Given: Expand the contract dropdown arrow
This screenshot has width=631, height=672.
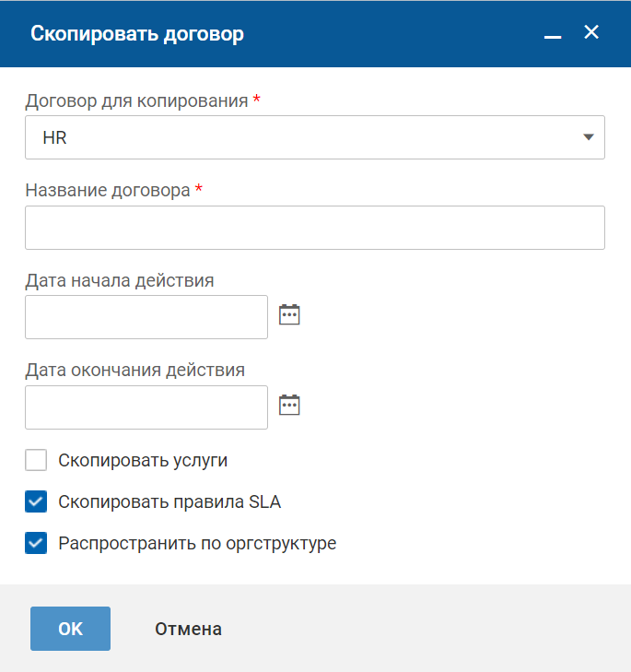Looking at the screenshot, I should coord(588,137).
